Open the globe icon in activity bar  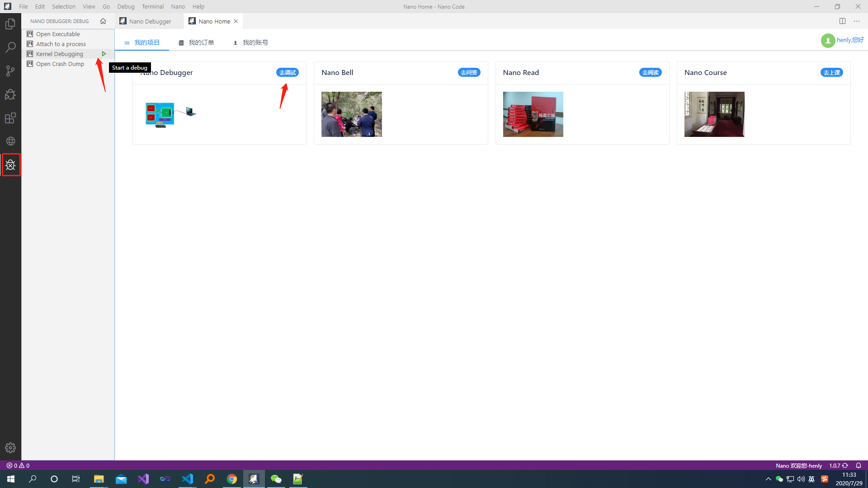point(10,141)
